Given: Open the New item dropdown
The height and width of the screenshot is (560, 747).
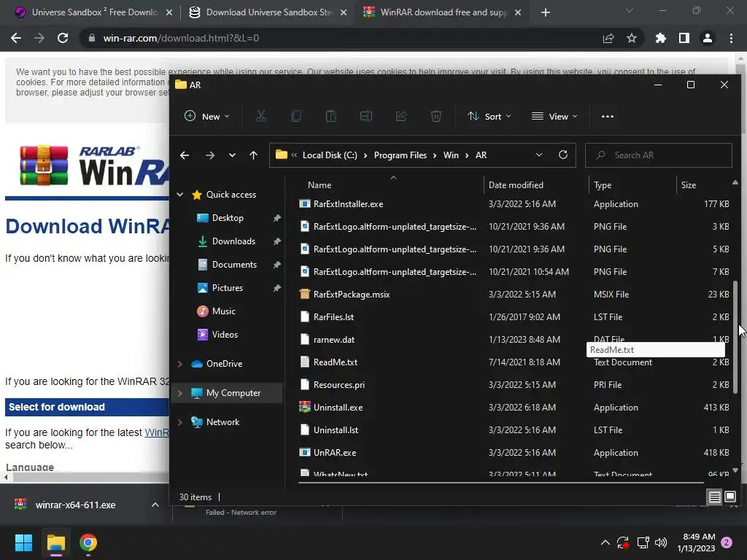Looking at the screenshot, I should point(207,116).
